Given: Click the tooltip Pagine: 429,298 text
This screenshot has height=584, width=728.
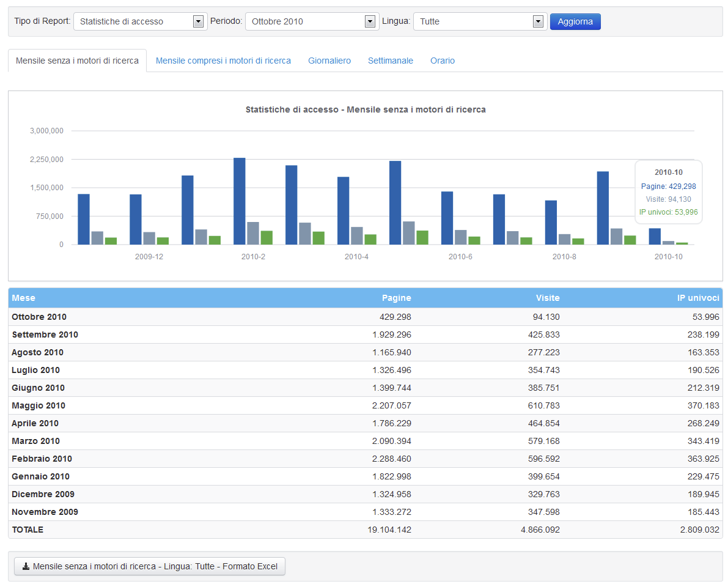Looking at the screenshot, I should [x=669, y=187].
